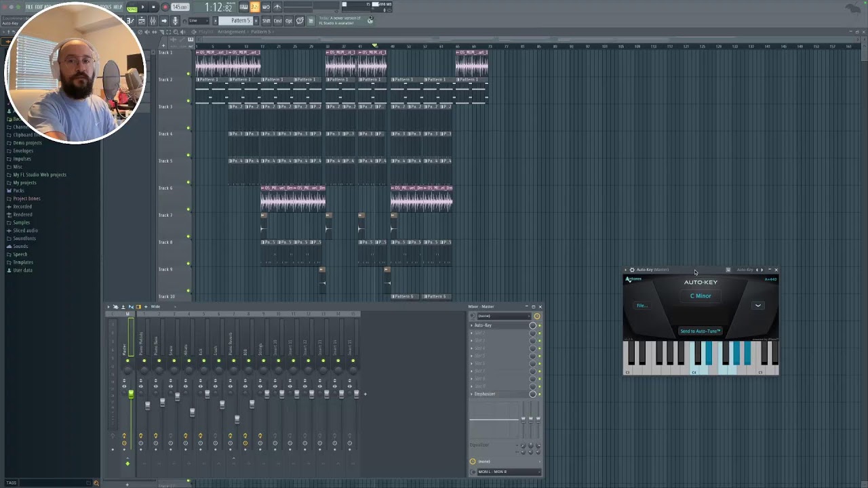The image size is (868, 488).
Task: Click the plus icon in mixer toolbar
Action: tap(146, 307)
